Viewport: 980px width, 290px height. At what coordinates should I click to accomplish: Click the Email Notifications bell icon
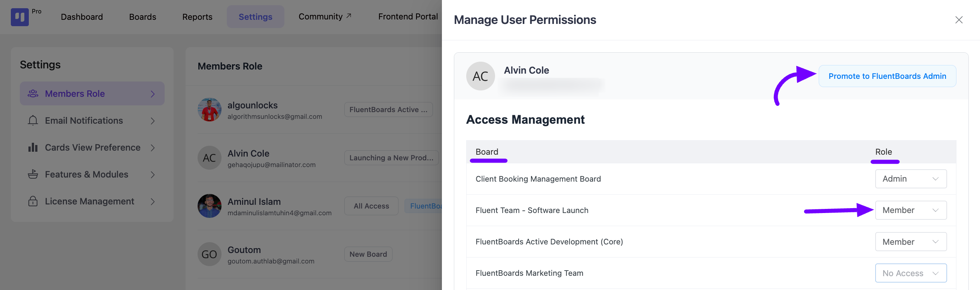tap(33, 120)
